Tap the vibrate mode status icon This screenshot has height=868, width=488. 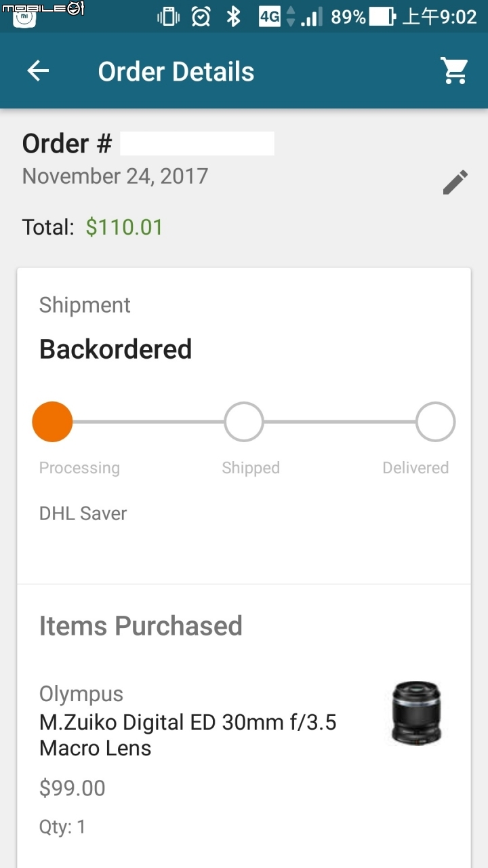coord(168,16)
